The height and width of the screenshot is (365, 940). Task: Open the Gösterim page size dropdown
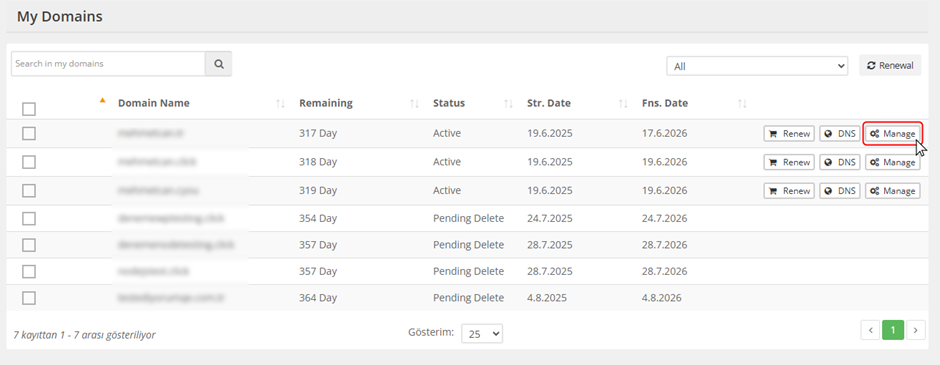point(482,334)
